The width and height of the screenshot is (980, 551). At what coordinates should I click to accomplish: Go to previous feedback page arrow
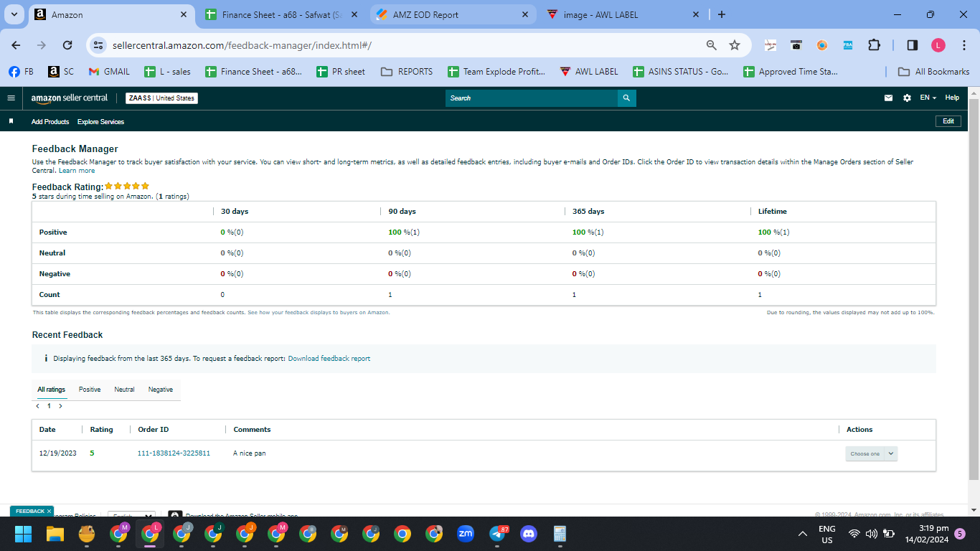(x=37, y=406)
